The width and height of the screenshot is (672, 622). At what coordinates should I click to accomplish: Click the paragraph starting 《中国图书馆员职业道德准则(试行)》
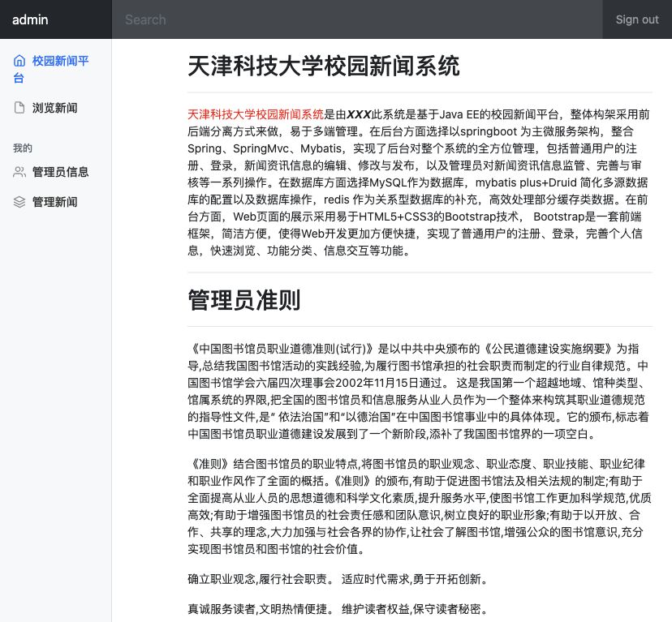[420, 391]
